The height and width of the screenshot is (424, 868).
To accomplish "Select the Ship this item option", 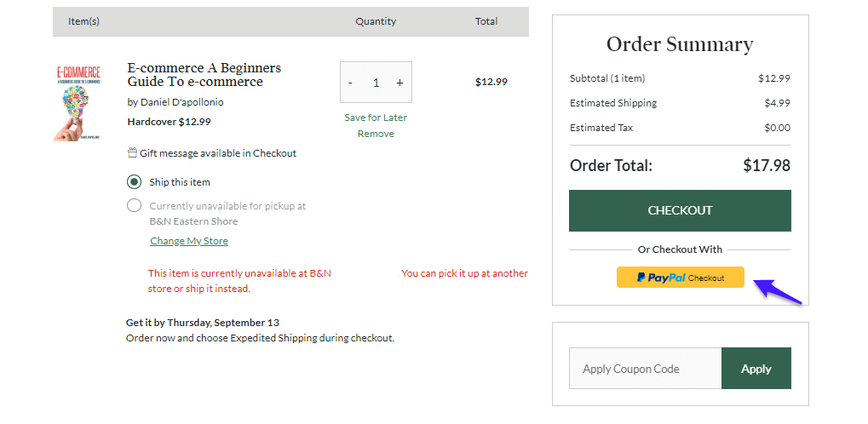I will 134,182.
